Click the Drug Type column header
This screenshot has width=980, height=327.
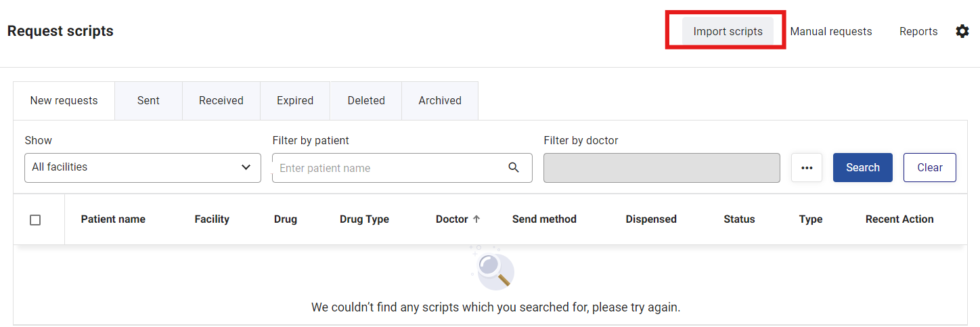coord(364,219)
